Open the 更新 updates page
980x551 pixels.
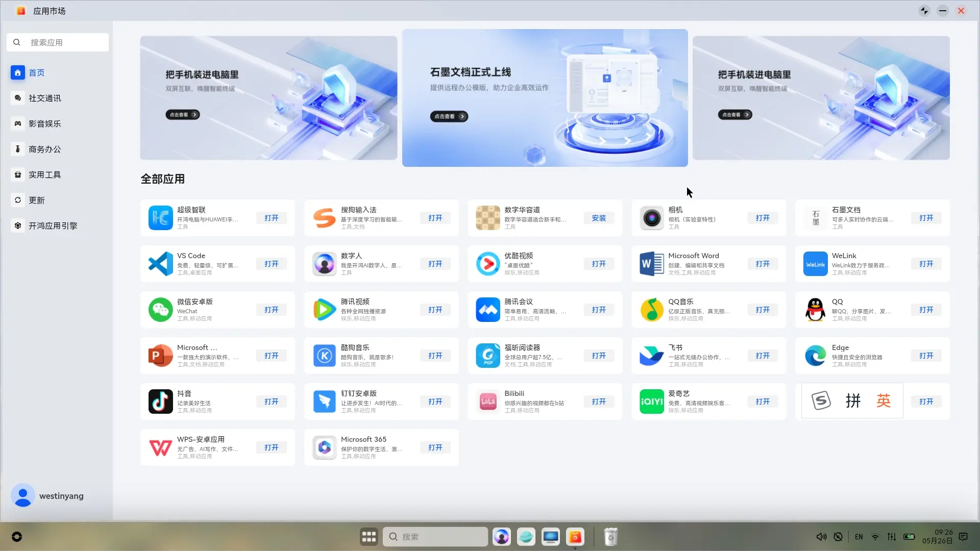[x=58, y=200]
